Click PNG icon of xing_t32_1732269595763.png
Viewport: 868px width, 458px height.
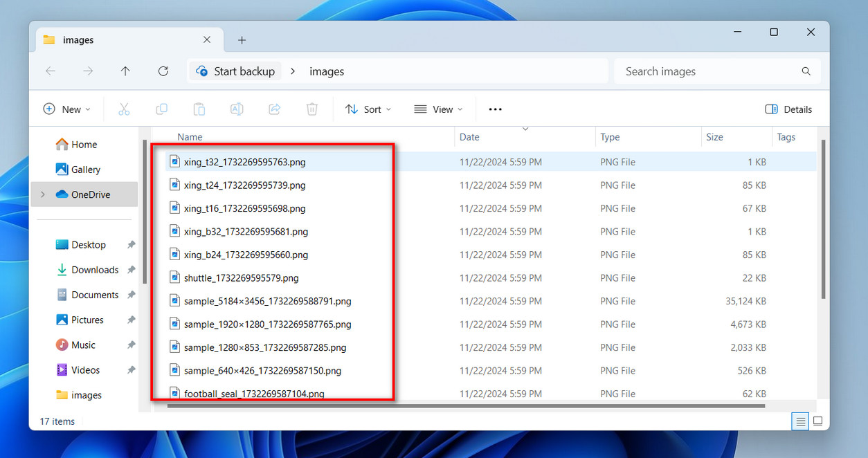[x=176, y=162]
